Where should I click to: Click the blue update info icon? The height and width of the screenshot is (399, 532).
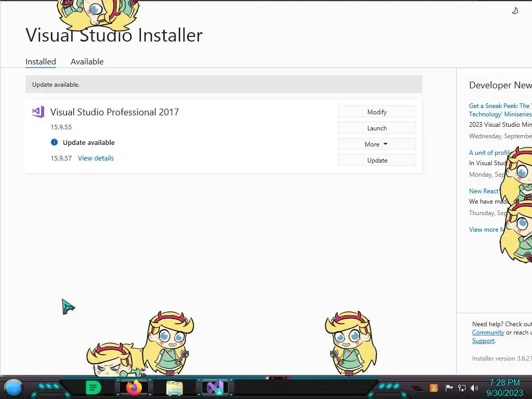point(54,142)
